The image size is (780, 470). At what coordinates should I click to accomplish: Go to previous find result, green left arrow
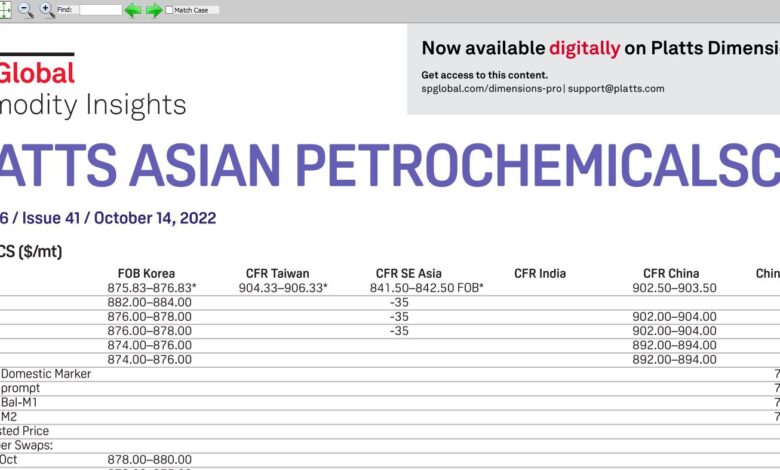pos(133,10)
